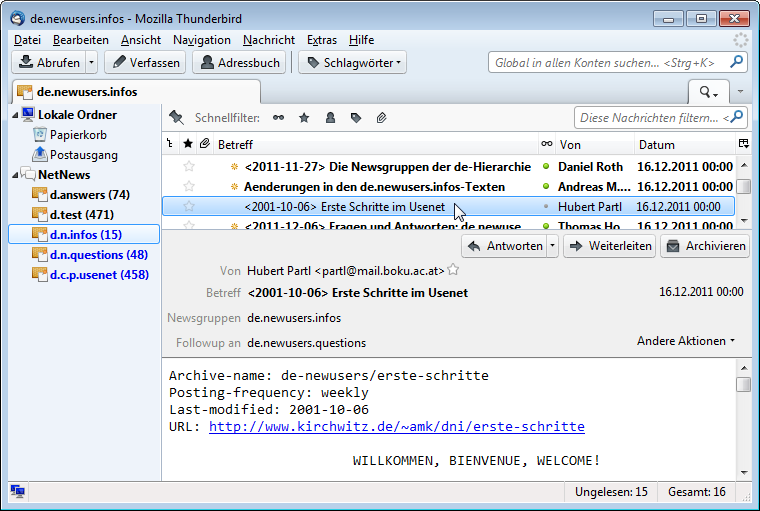Collapse the Lokale Ordner tree
Image resolution: width=760 pixels, height=511 pixels.
(x=14, y=115)
